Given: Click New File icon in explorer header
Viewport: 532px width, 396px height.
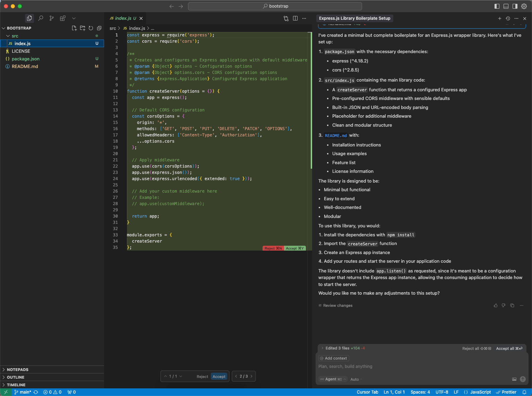Looking at the screenshot, I should click(74, 28).
